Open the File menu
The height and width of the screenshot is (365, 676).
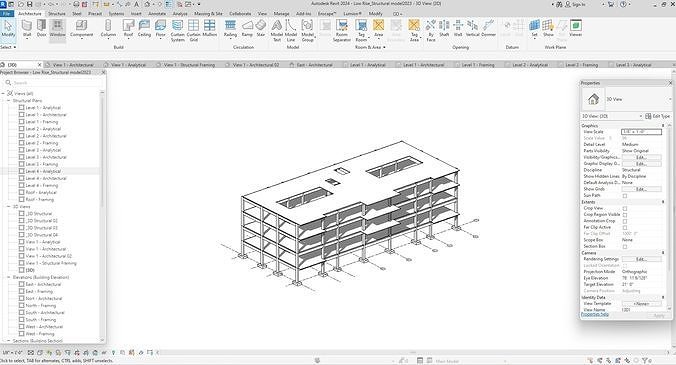(x=7, y=14)
